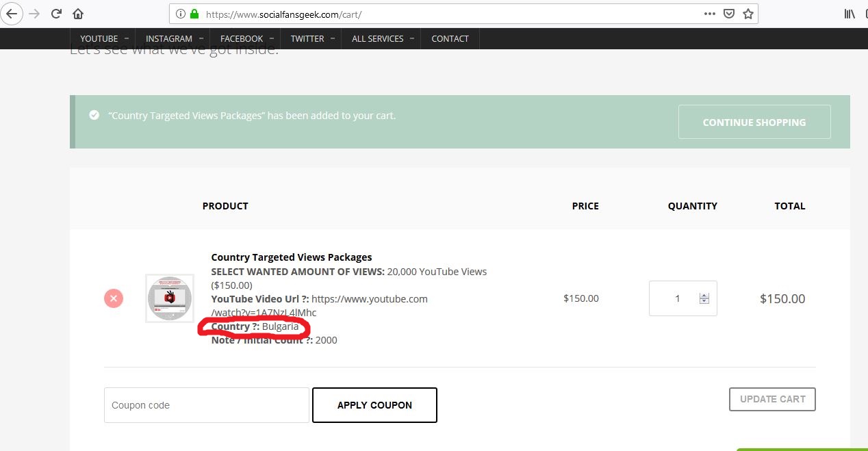Click the product thumbnail image
This screenshot has height=451, width=868.
click(x=170, y=298)
